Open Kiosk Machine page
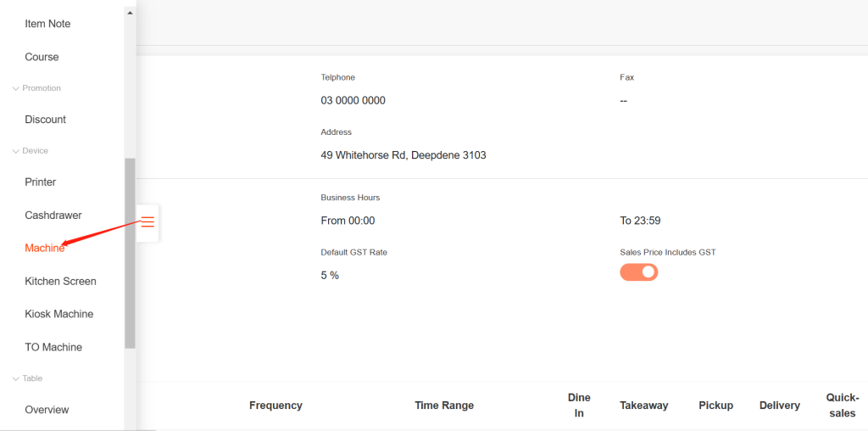 [x=59, y=314]
